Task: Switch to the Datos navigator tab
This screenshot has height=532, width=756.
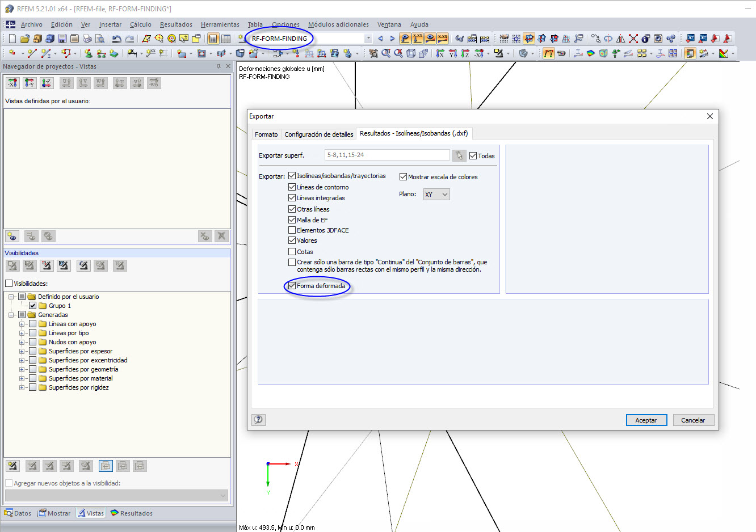Action: click(x=18, y=513)
